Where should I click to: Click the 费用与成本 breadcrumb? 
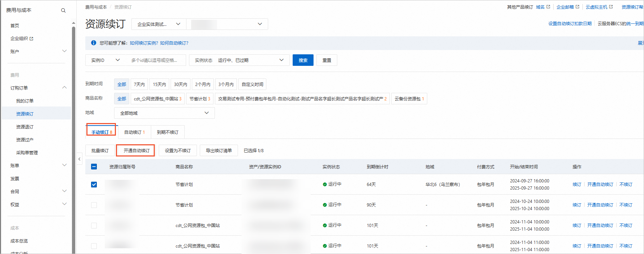point(96,7)
